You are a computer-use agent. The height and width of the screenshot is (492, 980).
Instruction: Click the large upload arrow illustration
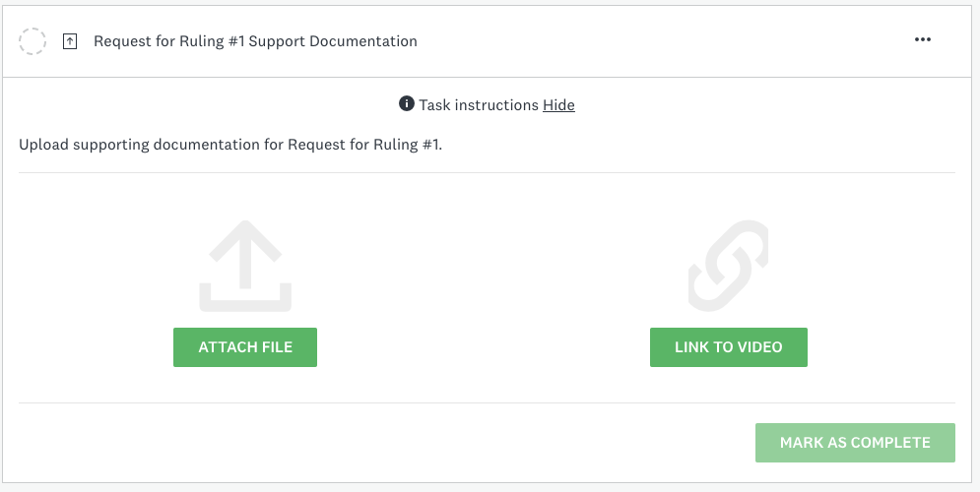tap(245, 266)
